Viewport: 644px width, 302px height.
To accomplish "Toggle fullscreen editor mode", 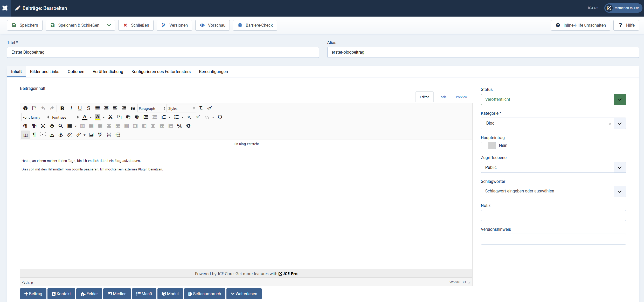I will pyautogui.click(x=43, y=126).
